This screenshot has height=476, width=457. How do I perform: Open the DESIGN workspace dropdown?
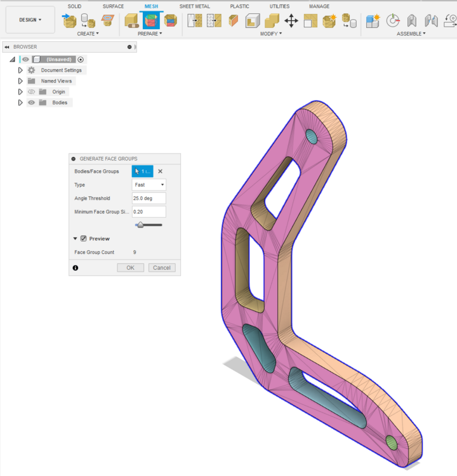pos(30,20)
